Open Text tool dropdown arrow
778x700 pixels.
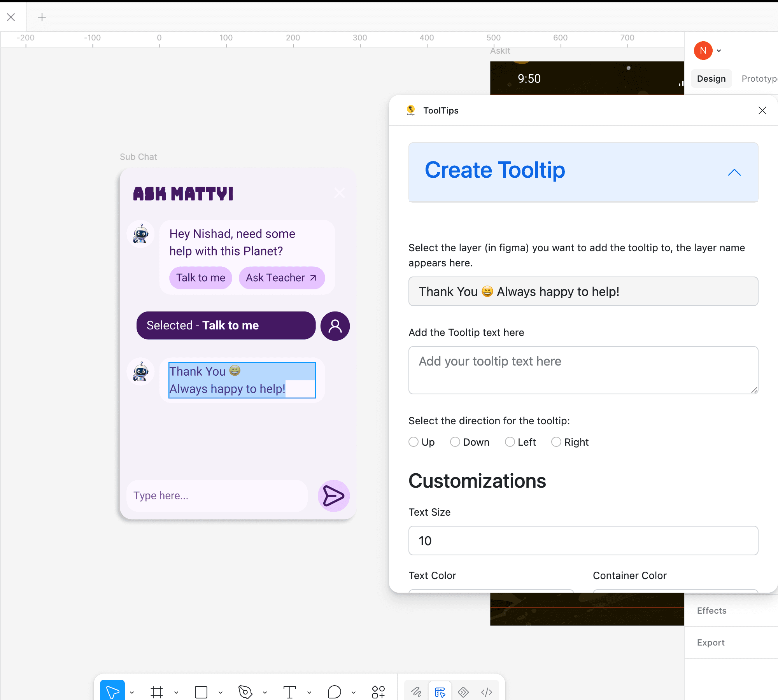[x=309, y=692]
